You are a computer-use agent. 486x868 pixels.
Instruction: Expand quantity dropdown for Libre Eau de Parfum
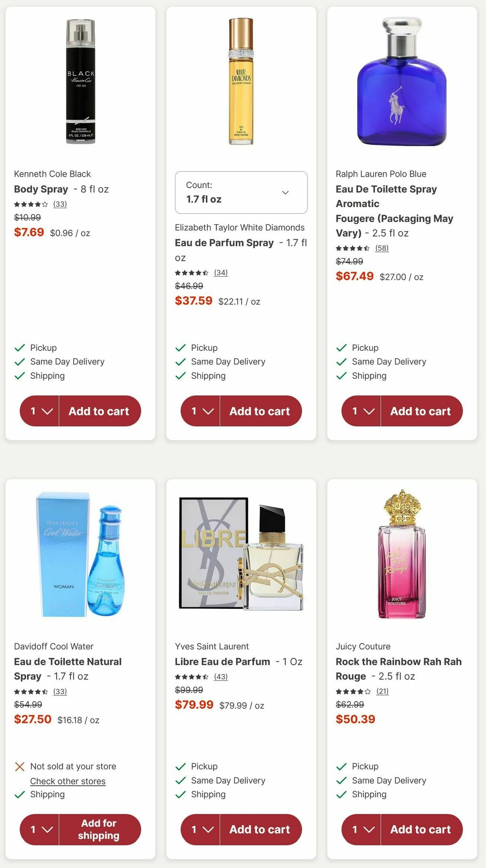200,830
